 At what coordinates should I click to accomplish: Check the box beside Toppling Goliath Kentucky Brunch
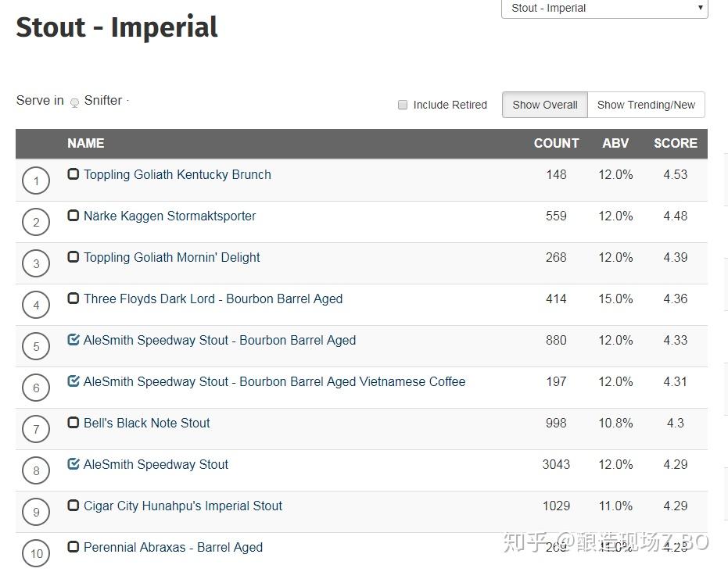pyautogui.click(x=74, y=174)
